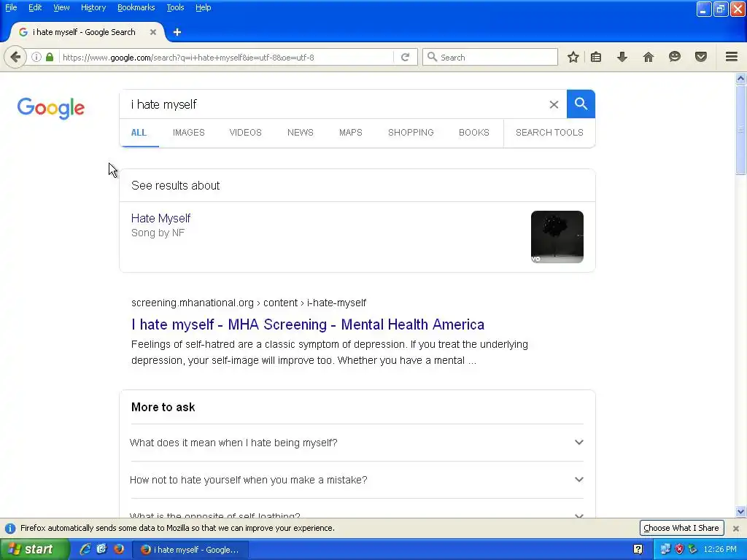Save to Pocket icon in toolbar
747x560 pixels.
click(x=701, y=57)
